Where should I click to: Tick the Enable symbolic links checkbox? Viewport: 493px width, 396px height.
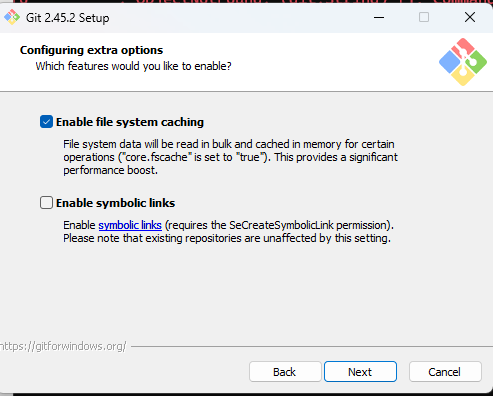tap(46, 203)
